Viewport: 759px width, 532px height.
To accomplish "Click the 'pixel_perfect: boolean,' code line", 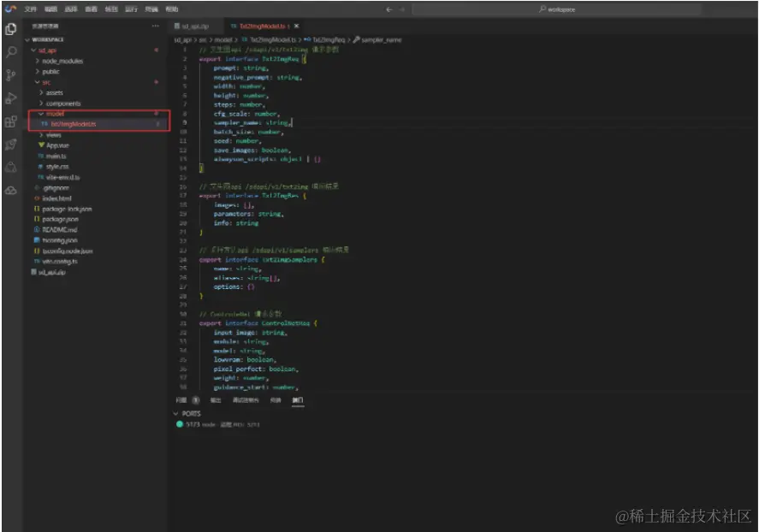I will click(x=256, y=369).
